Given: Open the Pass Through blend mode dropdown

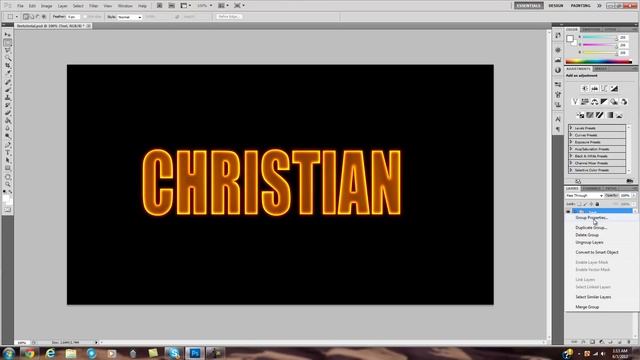Looking at the screenshot, I should (x=584, y=196).
